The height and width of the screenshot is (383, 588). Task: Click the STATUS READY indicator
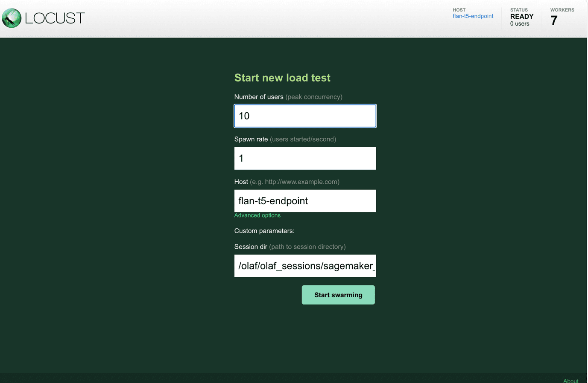click(521, 17)
